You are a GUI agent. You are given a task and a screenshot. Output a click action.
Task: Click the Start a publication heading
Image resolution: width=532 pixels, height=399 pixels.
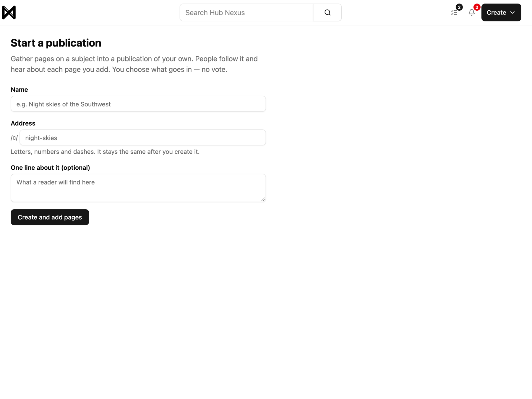(56, 43)
